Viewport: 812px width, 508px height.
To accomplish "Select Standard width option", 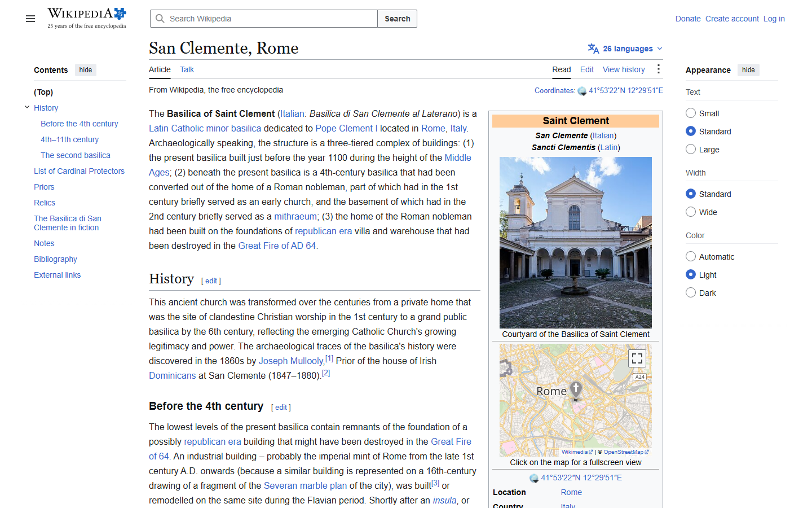I will [x=691, y=194].
